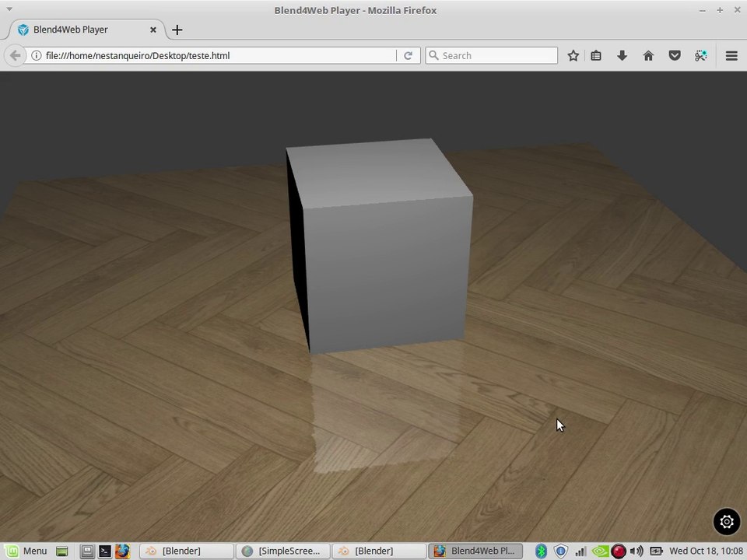Screen dimensions: 747x560
Task: Click the extension icon beside Pocket
Action: pos(701,56)
